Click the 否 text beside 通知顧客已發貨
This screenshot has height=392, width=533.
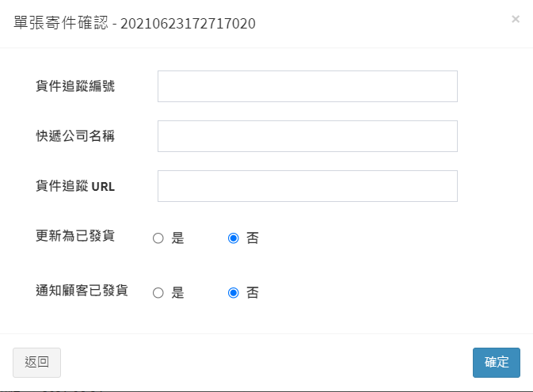coord(253,293)
